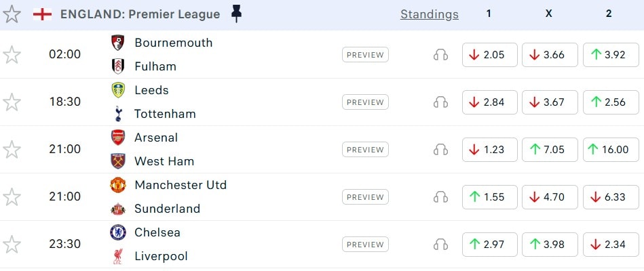Open PREVIEW for Leeds vs Tottenham
644x271 pixels.
(365, 102)
